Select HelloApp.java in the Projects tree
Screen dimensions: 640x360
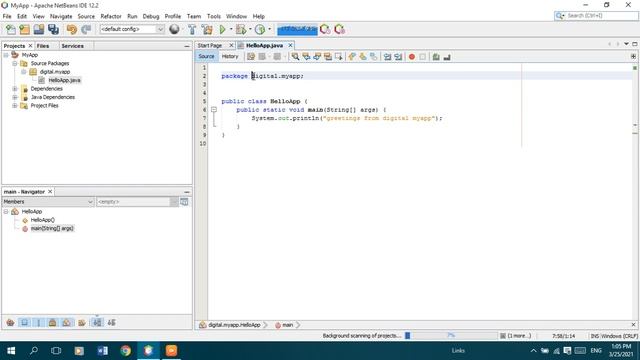pos(64,80)
